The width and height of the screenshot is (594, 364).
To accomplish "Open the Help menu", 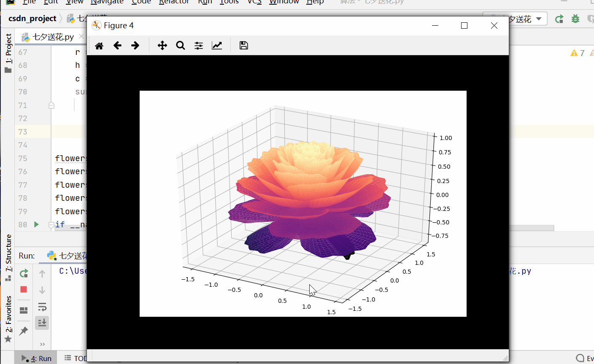I will (315, 2).
